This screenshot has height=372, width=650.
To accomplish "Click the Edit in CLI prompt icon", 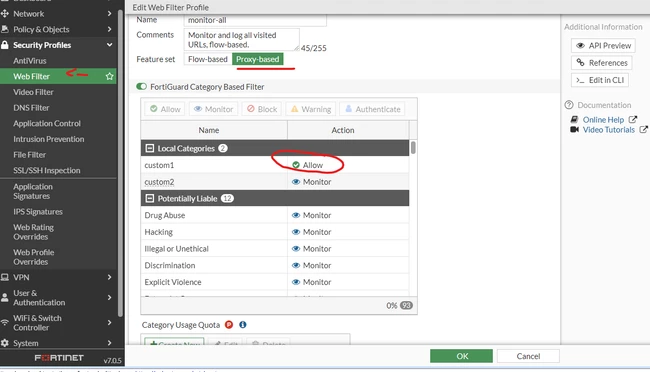I will 580,80.
